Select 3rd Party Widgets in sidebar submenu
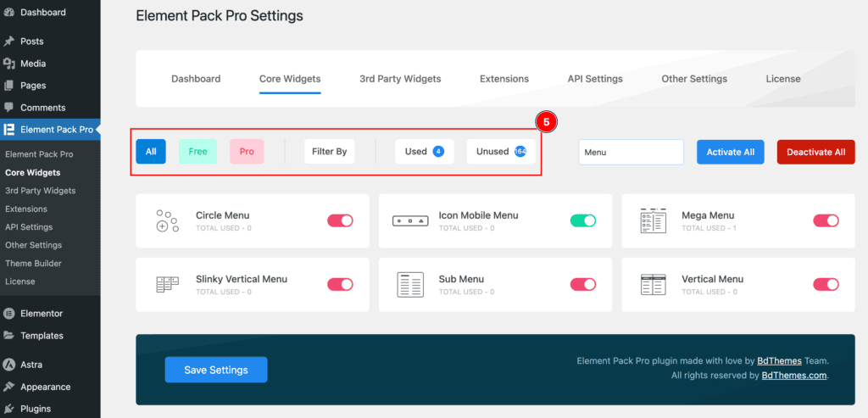This screenshot has width=868, height=418. coord(41,191)
